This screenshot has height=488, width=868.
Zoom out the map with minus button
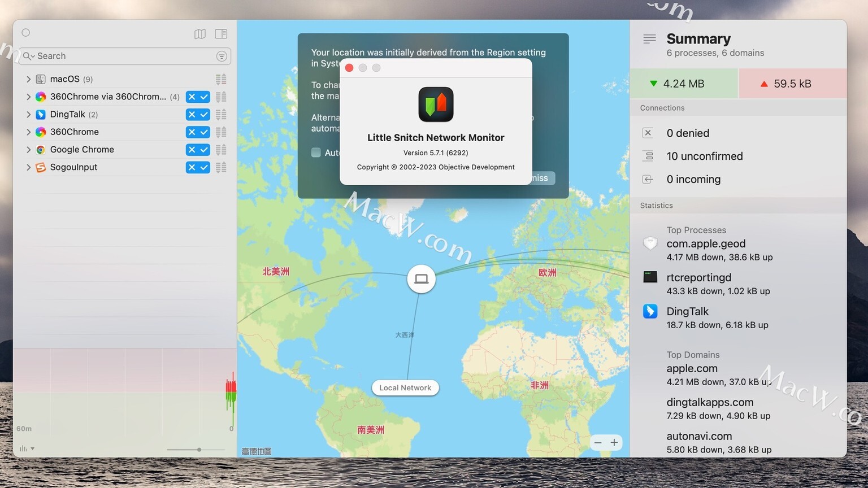click(598, 443)
